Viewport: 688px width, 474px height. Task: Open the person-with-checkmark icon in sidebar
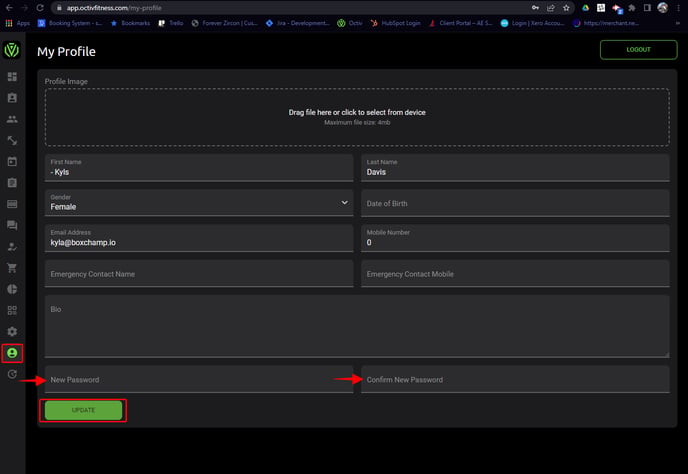click(12, 247)
